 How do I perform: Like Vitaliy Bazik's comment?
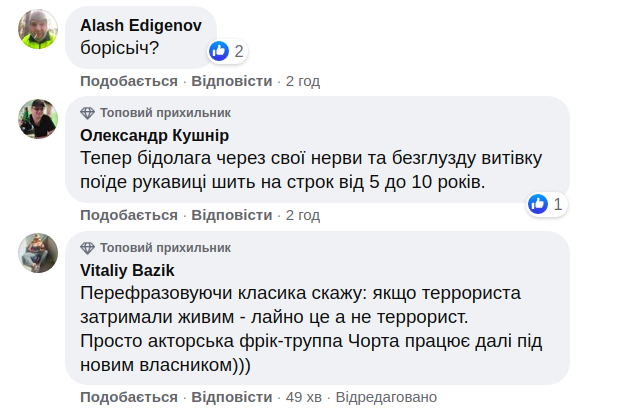pyautogui.click(x=128, y=397)
